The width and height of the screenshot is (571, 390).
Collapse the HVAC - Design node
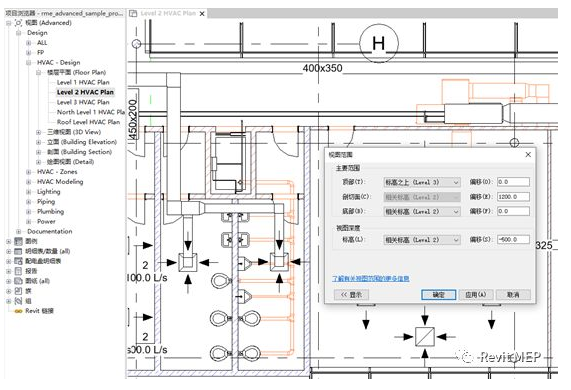(x=28, y=63)
